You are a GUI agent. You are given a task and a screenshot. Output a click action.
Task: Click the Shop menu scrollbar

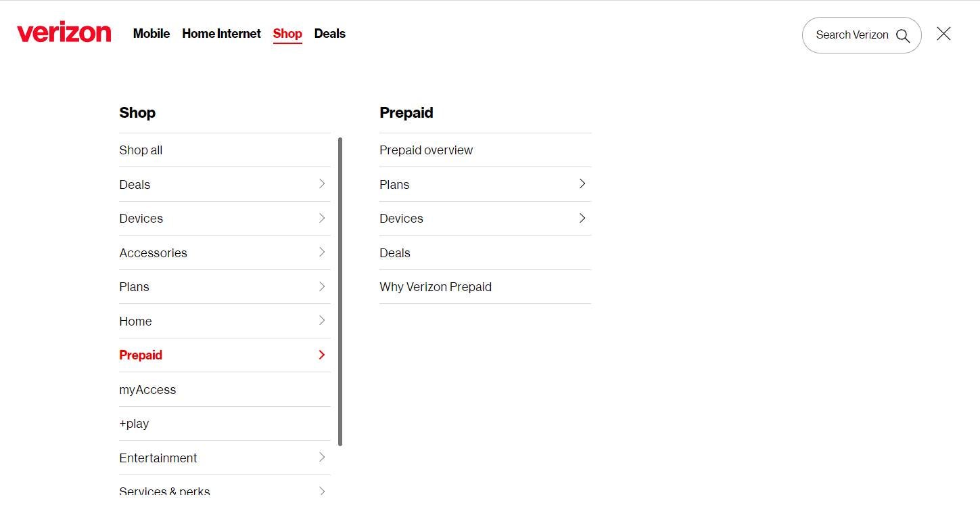point(340,291)
